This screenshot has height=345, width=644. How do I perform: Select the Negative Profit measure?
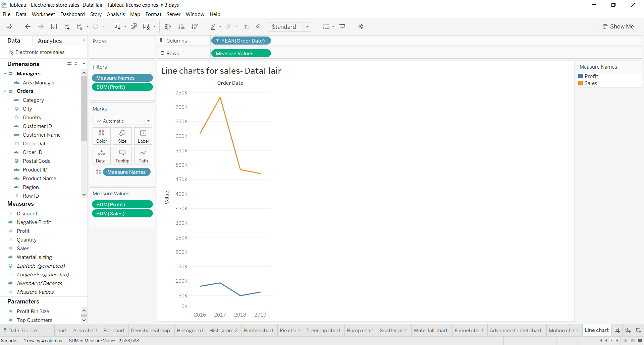coord(34,222)
